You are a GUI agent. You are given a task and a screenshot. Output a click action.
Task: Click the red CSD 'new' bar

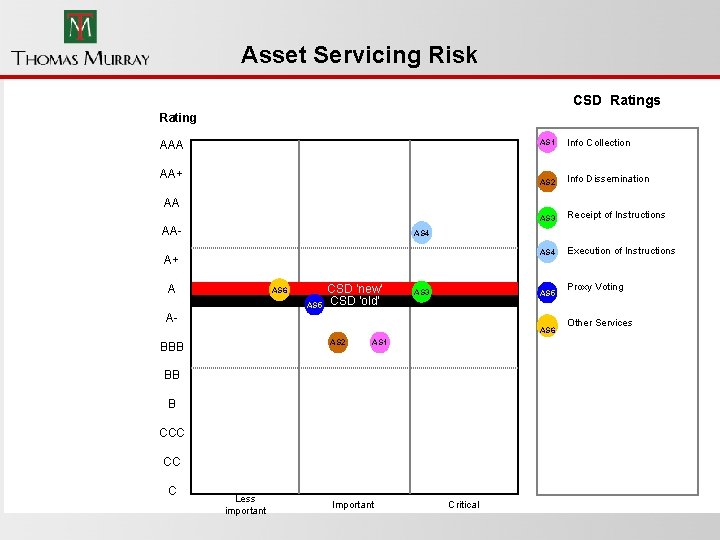354,288
